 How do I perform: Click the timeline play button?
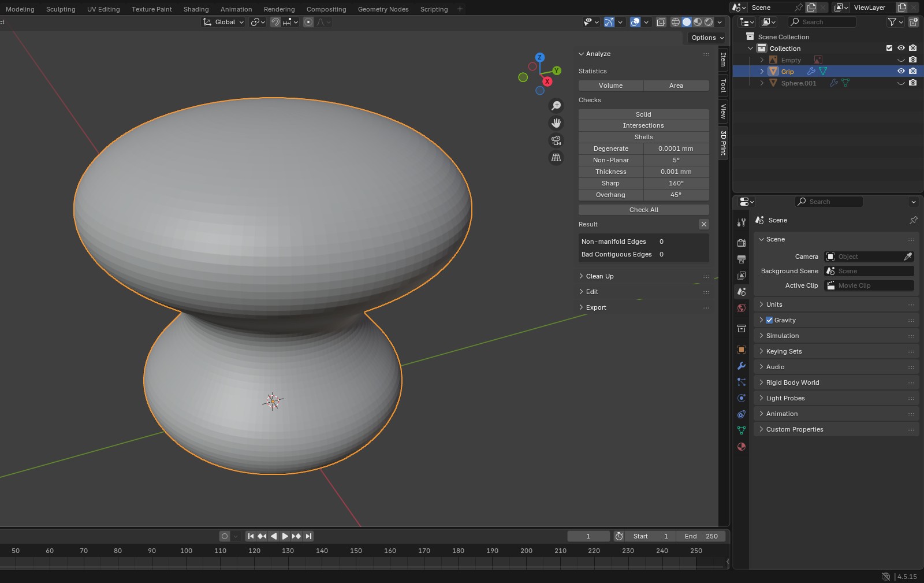285,536
